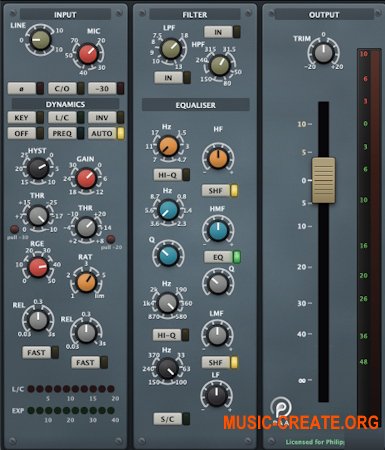Click the EXP LED meter

[71, 410]
